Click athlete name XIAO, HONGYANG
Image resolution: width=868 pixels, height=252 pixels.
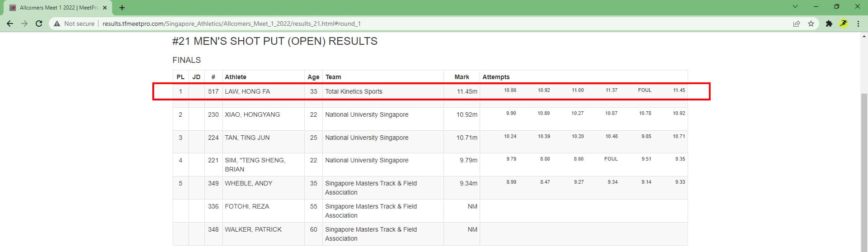coord(252,114)
